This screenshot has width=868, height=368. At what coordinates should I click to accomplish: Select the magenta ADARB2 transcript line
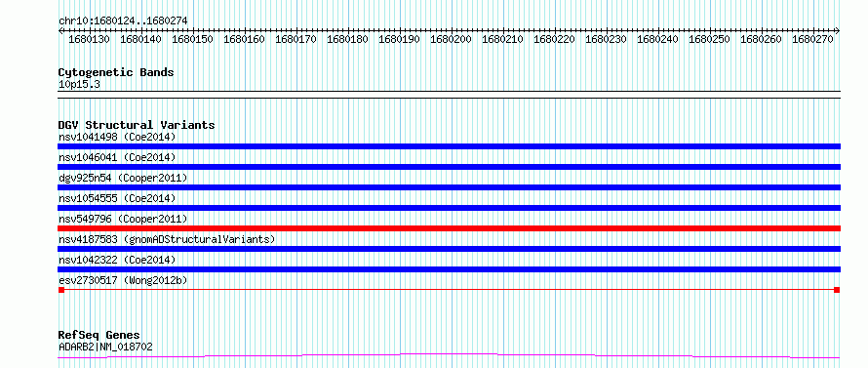pyautogui.click(x=449, y=355)
